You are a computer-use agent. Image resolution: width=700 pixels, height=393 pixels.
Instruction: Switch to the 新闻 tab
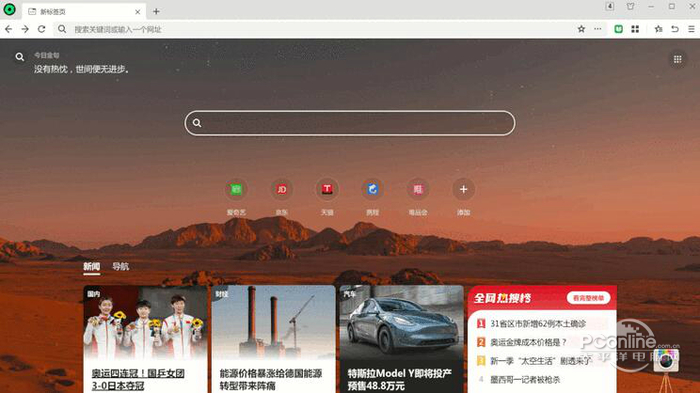point(92,267)
